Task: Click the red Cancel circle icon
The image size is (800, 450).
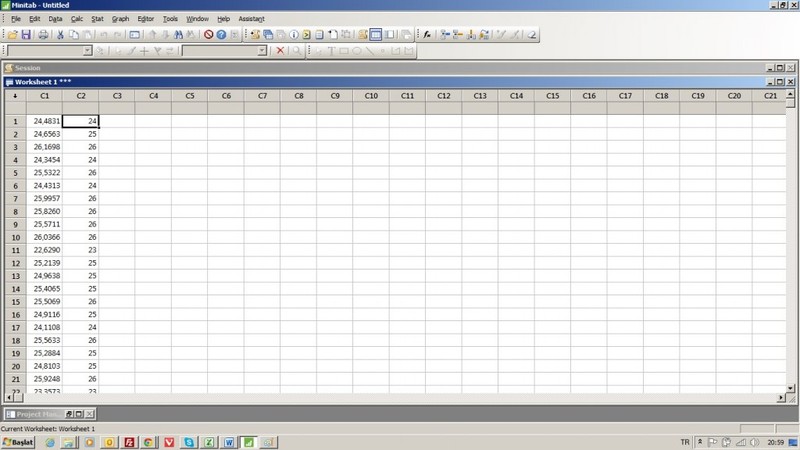Action: tap(209, 34)
